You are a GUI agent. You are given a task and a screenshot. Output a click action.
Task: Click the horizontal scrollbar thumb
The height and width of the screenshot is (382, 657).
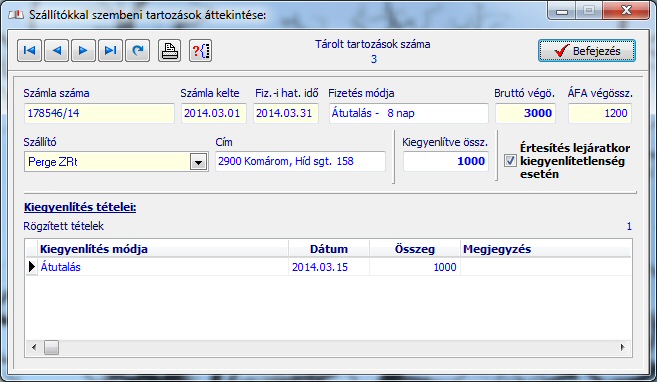(x=52, y=347)
